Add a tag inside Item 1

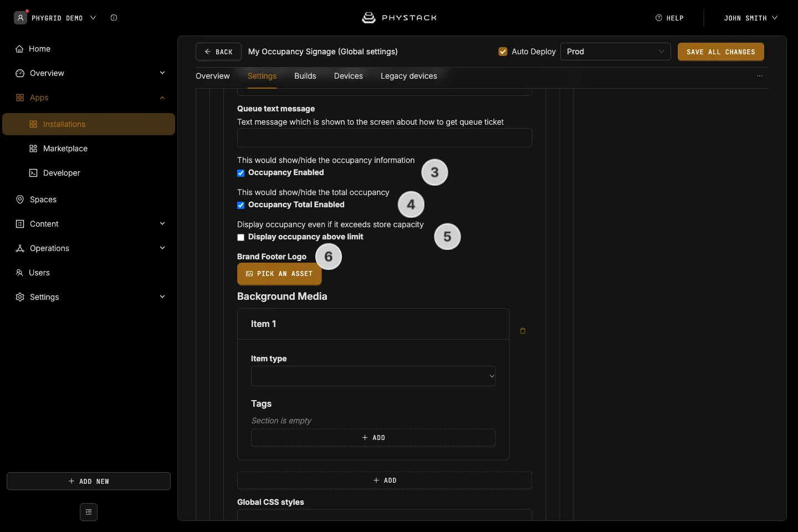[373, 438]
